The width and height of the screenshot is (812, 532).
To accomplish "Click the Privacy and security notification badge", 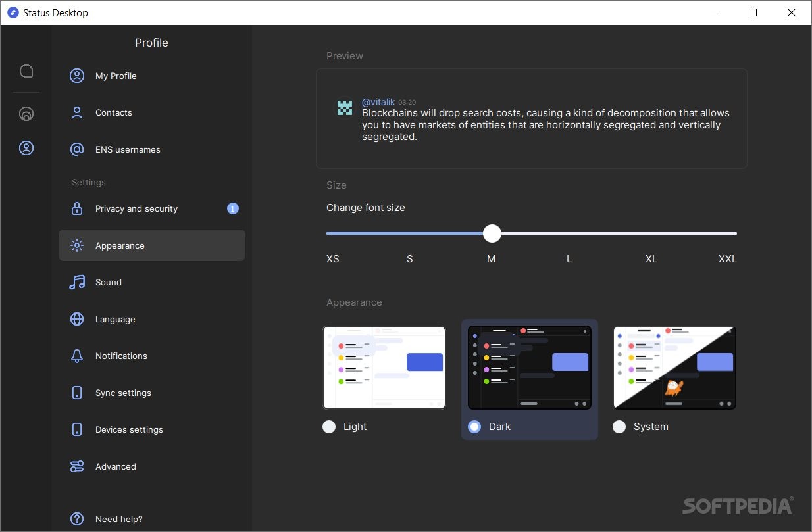I will click(x=233, y=208).
